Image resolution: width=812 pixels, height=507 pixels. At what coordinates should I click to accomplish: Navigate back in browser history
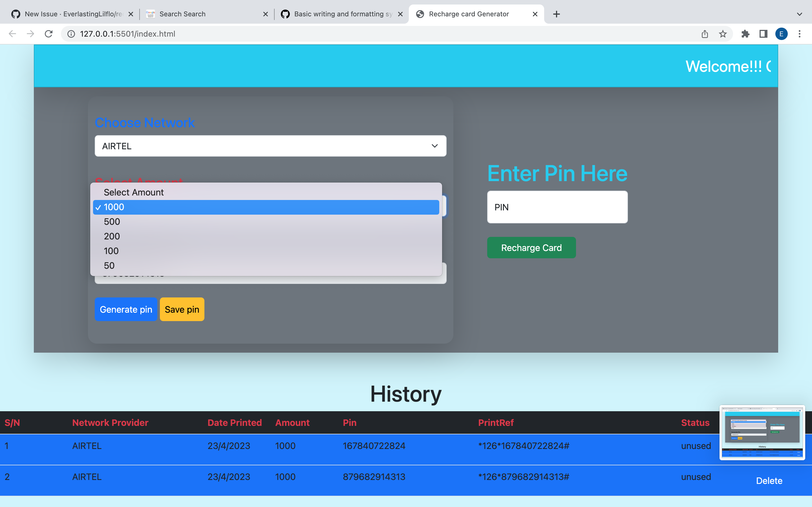pos(12,34)
